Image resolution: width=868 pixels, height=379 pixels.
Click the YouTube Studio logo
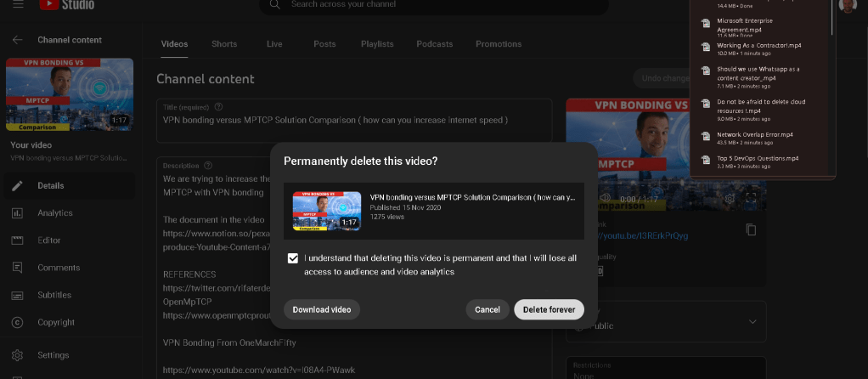point(67,4)
